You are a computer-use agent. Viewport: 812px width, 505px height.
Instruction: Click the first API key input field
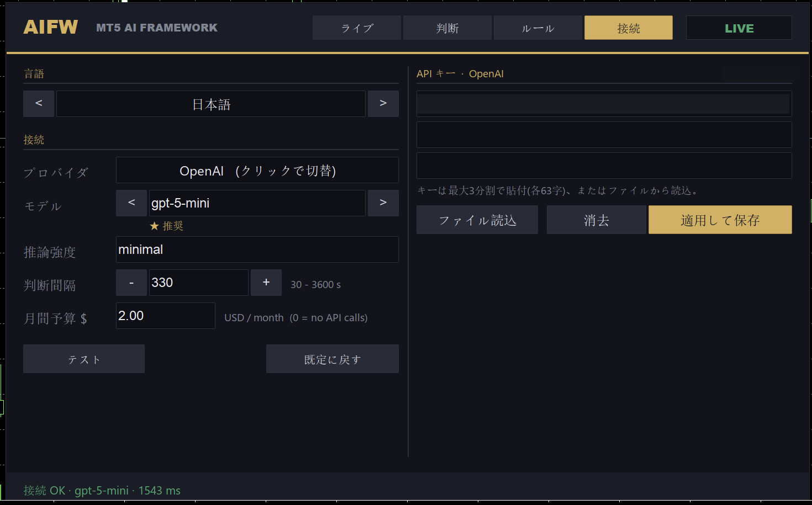(604, 104)
